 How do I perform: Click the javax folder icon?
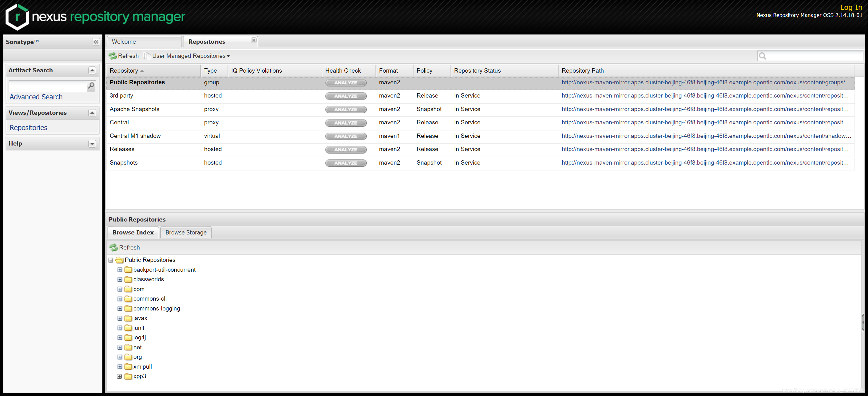[128, 318]
